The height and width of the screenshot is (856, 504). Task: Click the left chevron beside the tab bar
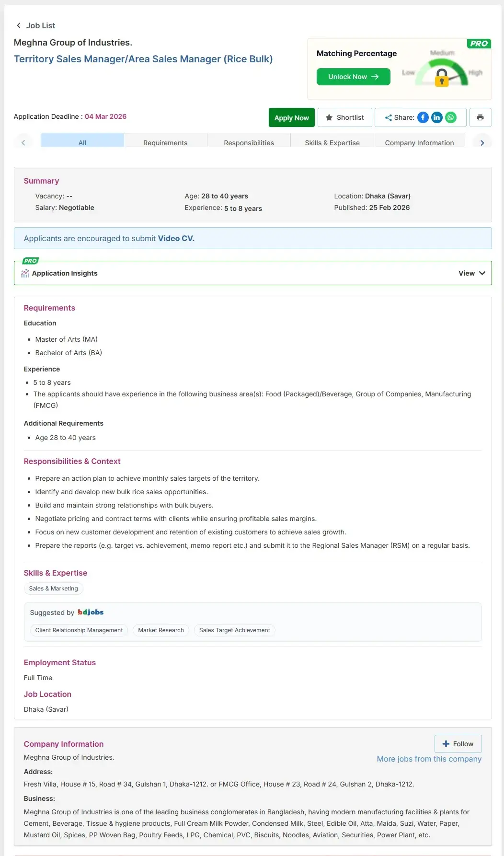[23, 142]
